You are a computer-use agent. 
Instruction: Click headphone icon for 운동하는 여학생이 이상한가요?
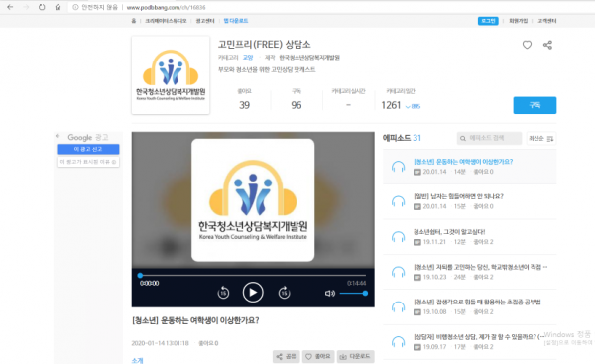tap(398, 167)
